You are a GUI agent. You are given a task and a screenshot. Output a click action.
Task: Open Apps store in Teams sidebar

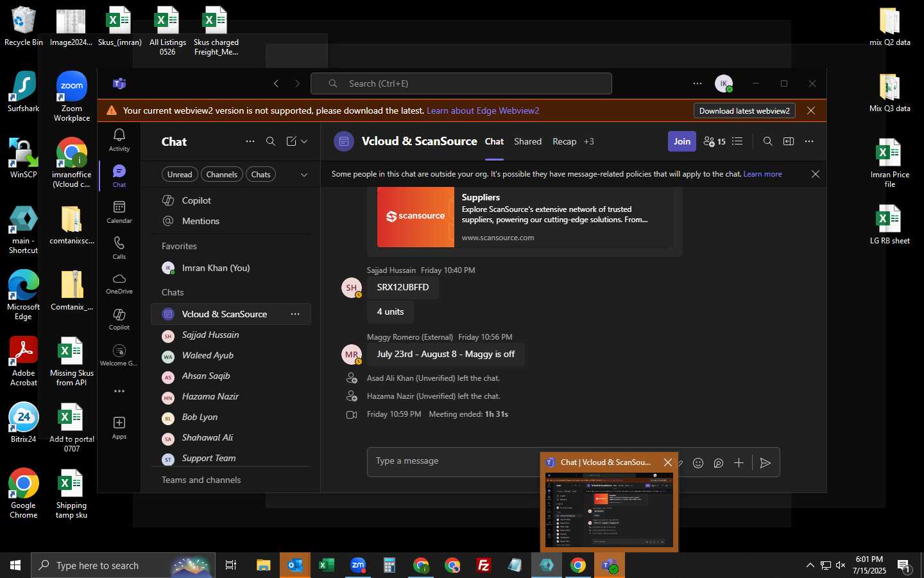119,428
